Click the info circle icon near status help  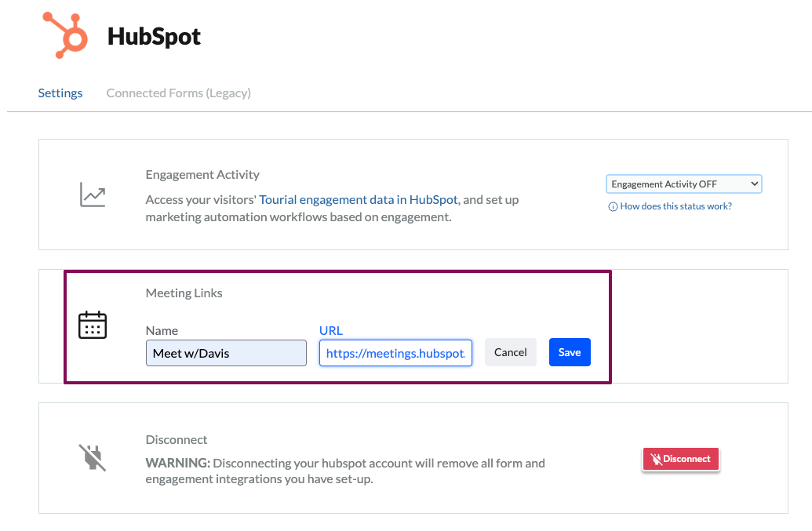coord(613,206)
